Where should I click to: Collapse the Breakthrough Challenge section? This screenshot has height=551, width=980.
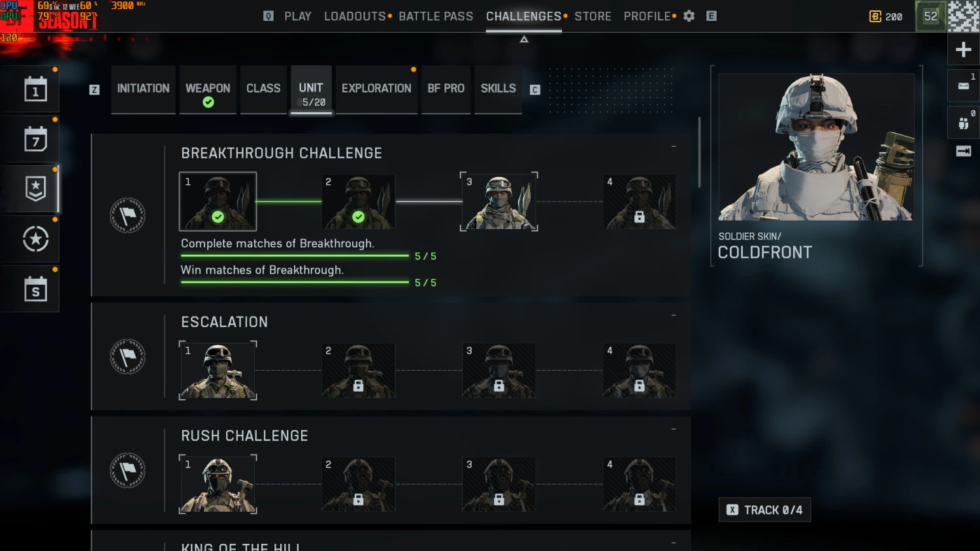(x=674, y=146)
